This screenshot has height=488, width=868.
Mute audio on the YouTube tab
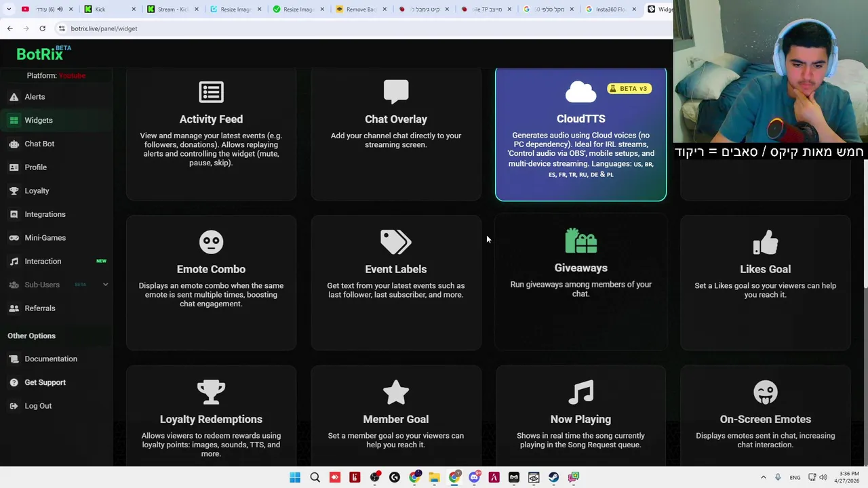coord(60,9)
